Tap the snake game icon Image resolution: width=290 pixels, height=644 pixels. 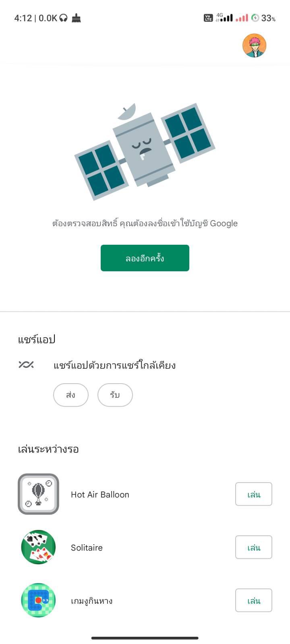point(38,600)
